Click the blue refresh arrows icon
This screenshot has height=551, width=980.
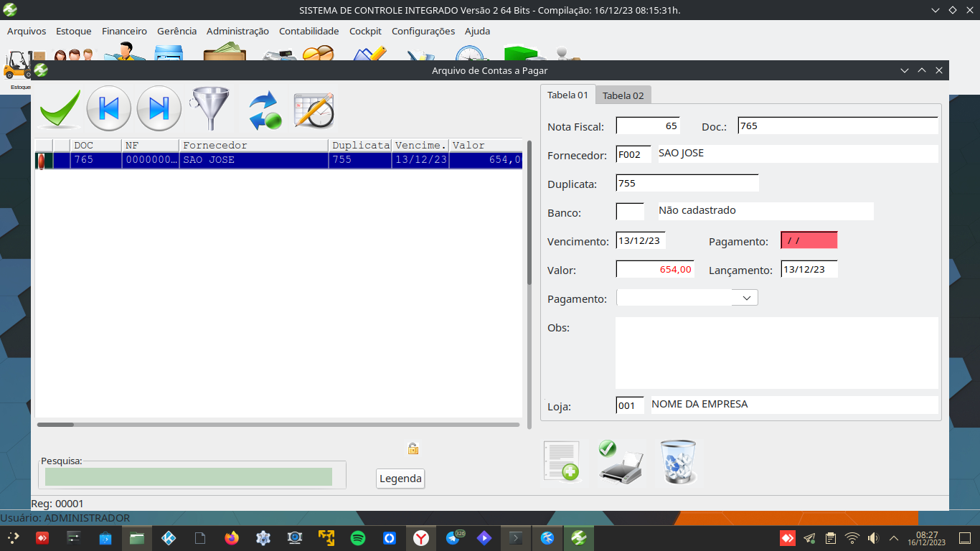[263, 110]
